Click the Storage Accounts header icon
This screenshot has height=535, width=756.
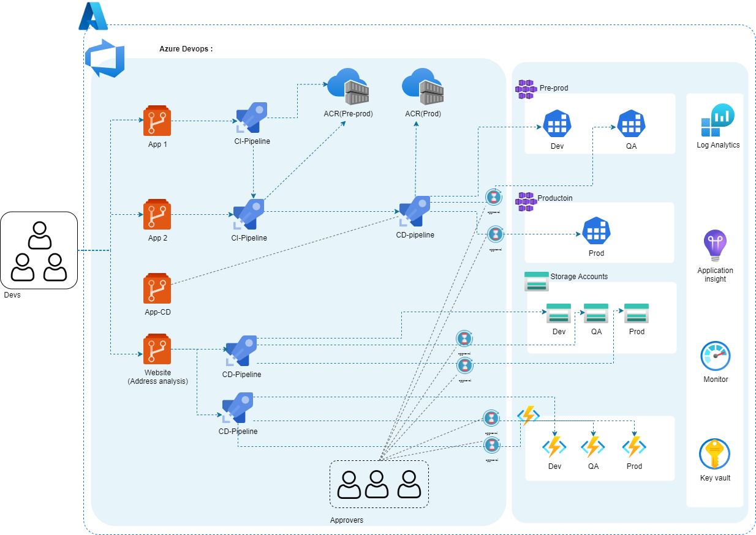[x=537, y=282]
